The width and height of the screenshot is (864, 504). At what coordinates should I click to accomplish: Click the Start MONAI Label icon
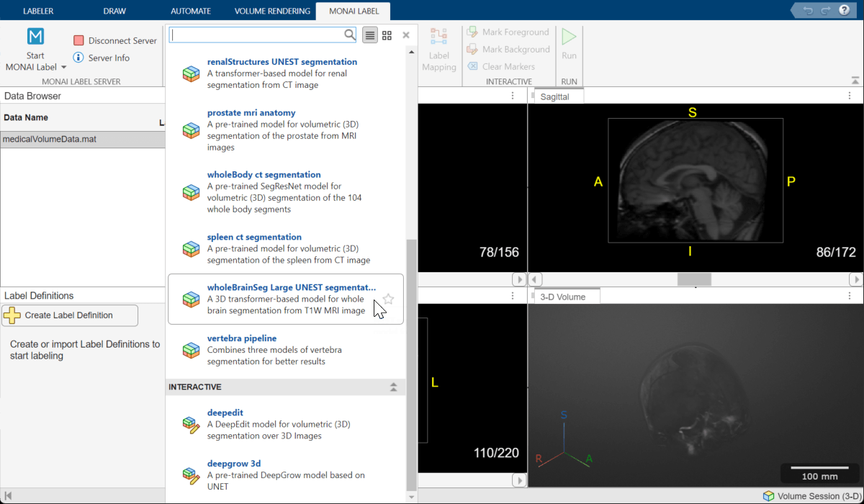(x=35, y=35)
